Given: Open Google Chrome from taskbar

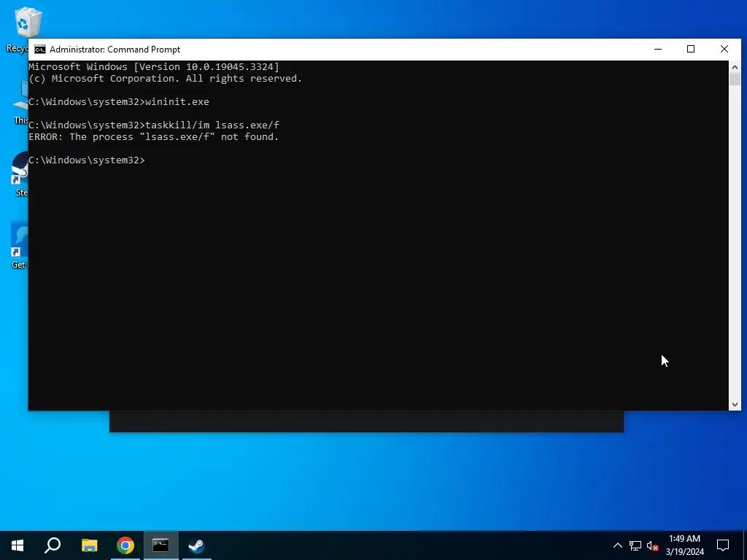Looking at the screenshot, I should (x=125, y=545).
